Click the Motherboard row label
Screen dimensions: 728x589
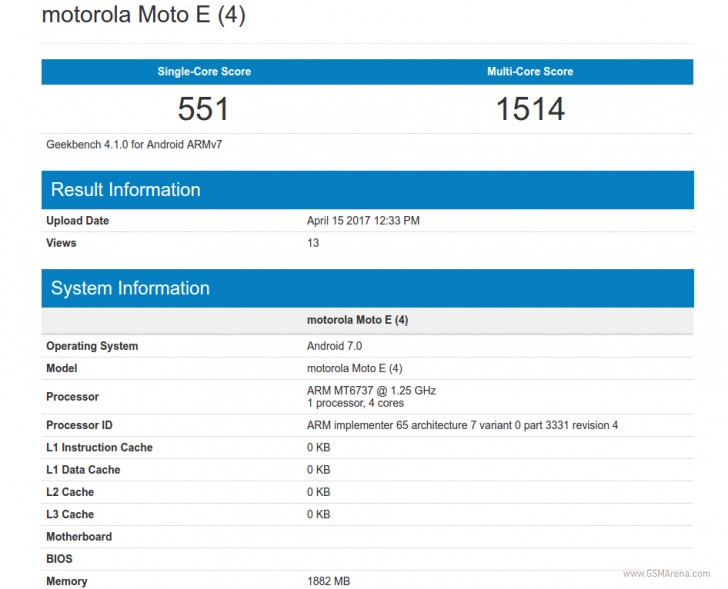pyautogui.click(x=79, y=537)
